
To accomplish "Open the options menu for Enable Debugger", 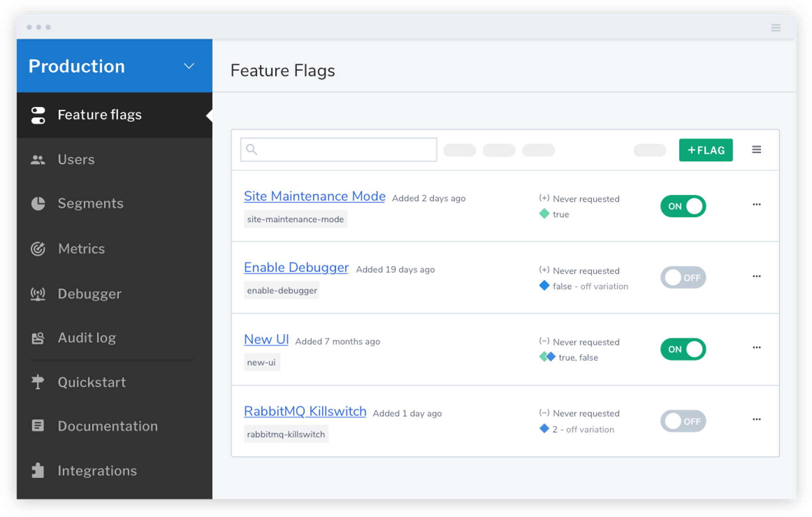I will coord(757,276).
